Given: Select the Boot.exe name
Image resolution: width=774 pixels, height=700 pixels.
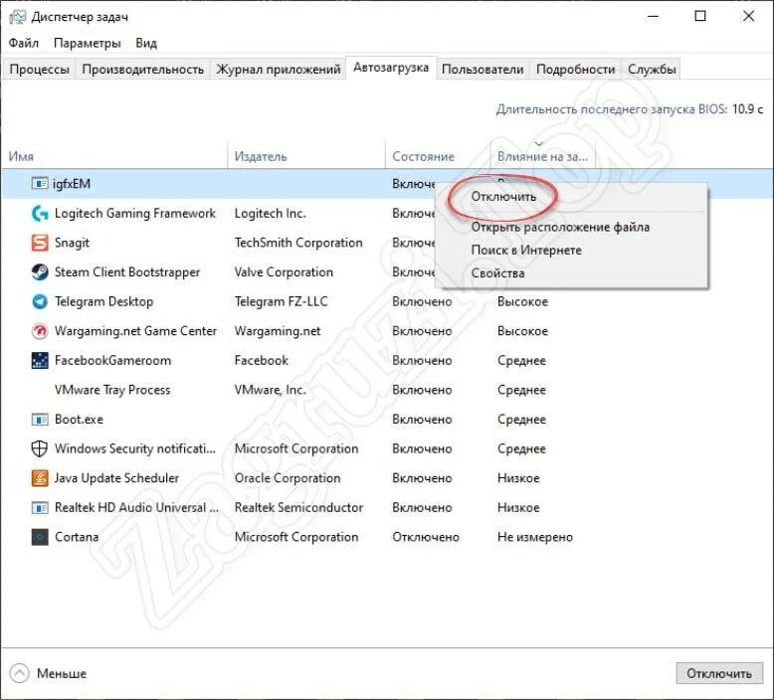Looking at the screenshot, I should pyautogui.click(x=79, y=420).
